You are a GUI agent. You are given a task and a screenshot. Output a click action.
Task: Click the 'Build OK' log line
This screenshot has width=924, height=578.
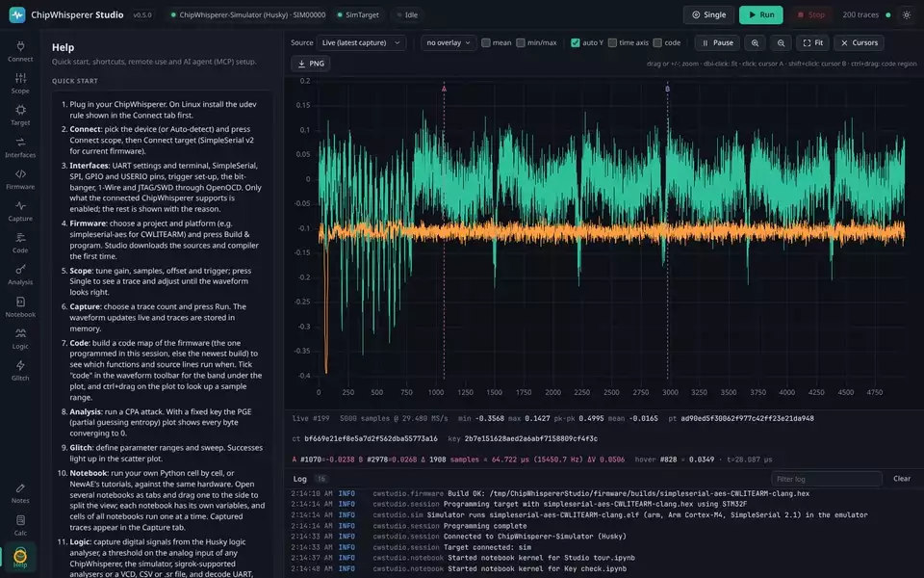[x=550, y=493]
